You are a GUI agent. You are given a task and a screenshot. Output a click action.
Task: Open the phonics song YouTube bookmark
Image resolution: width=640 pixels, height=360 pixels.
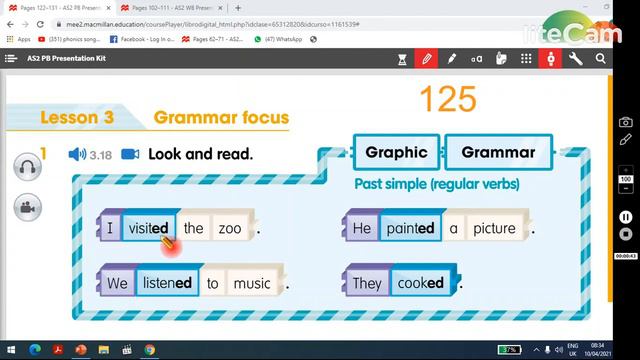pyautogui.click(x=69, y=39)
